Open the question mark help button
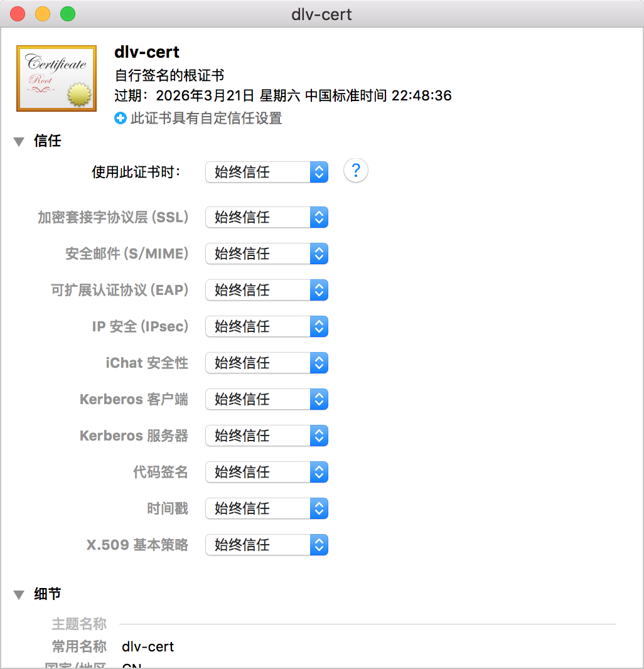This screenshot has width=644, height=669. pos(355,171)
